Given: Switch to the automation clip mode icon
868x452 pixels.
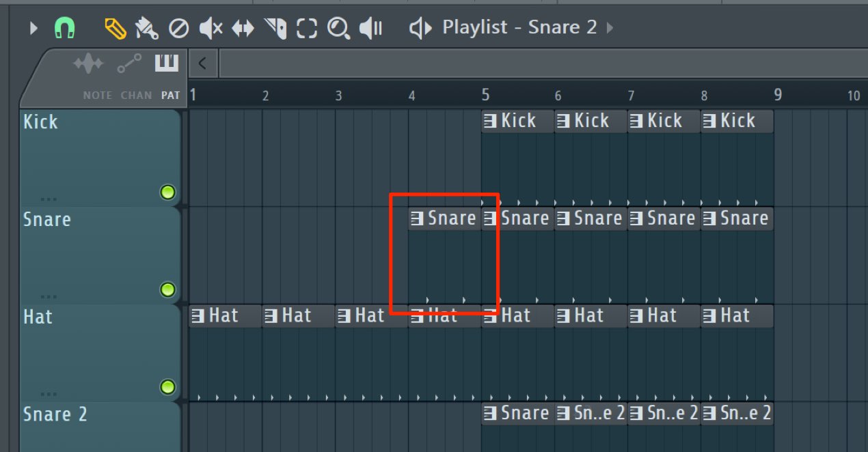Looking at the screenshot, I should coord(128,63).
